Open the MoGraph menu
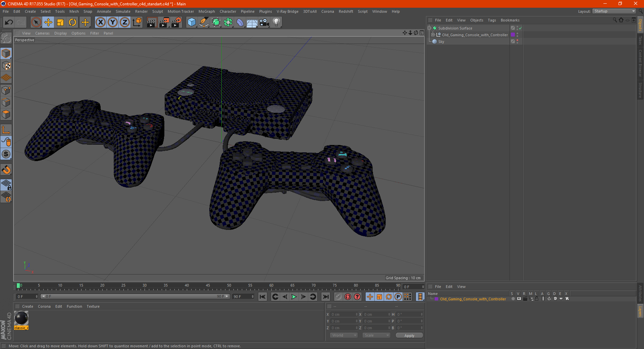644x349 pixels. pyautogui.click(x=207, y=11)
